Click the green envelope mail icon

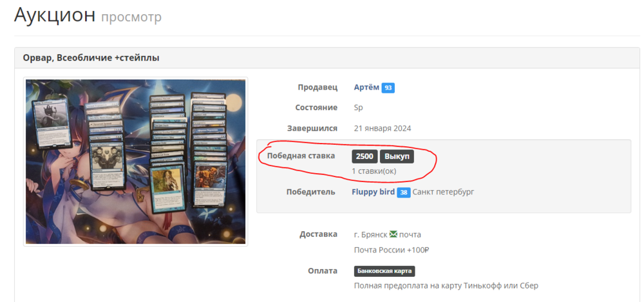click(x=393, y=234)
